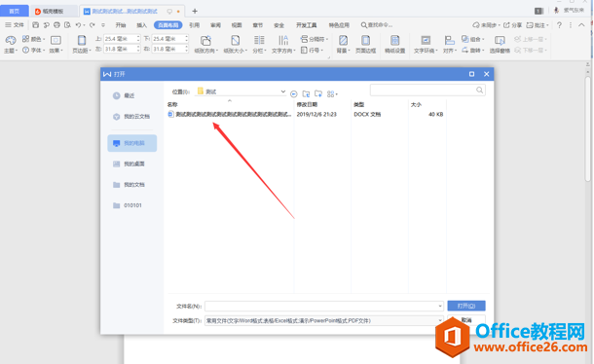
Task: Switch to the Insert (插入) ribbon tab
Action: [141, 25]
